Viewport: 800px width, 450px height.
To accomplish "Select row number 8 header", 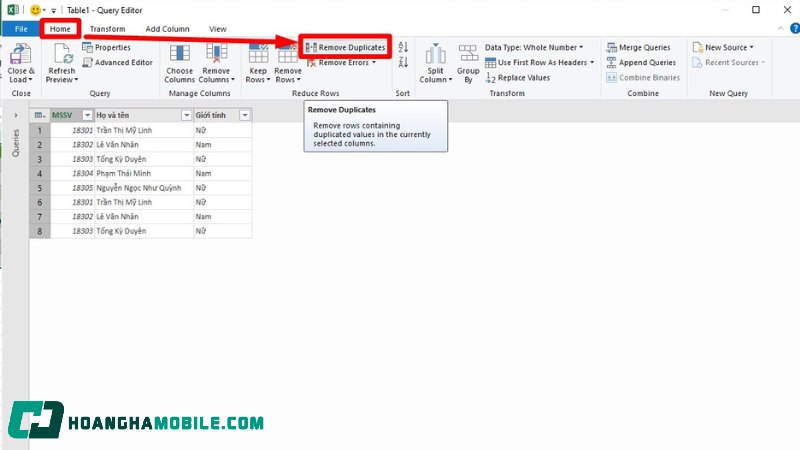I will click(x=40, y=231).
